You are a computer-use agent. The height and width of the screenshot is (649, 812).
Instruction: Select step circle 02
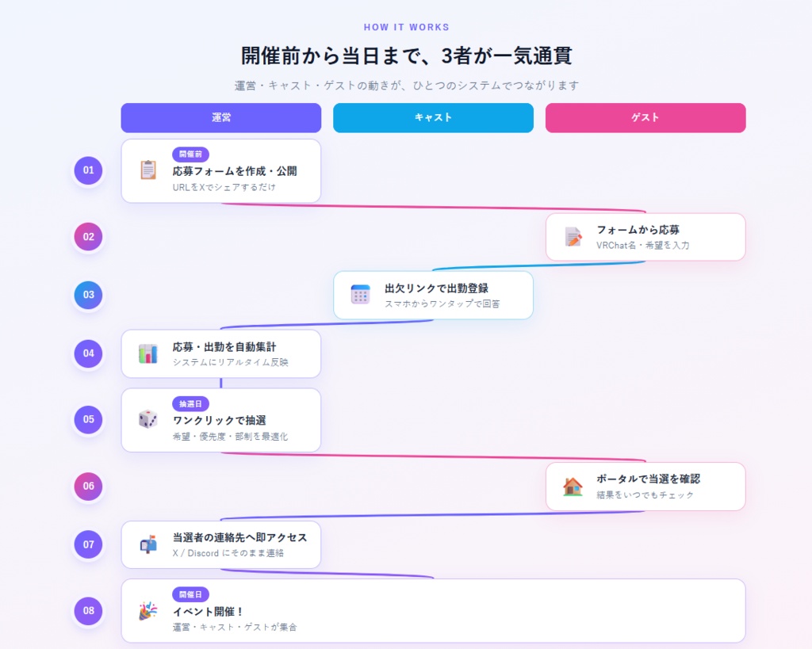pyautogui.click(x=89, y=237)
